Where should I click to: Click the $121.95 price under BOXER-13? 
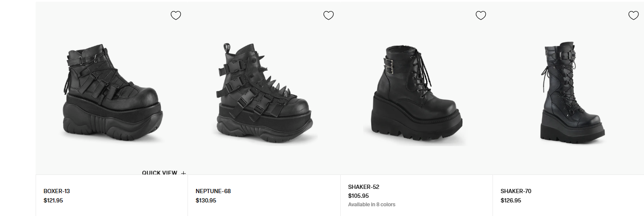click(53, 200)
